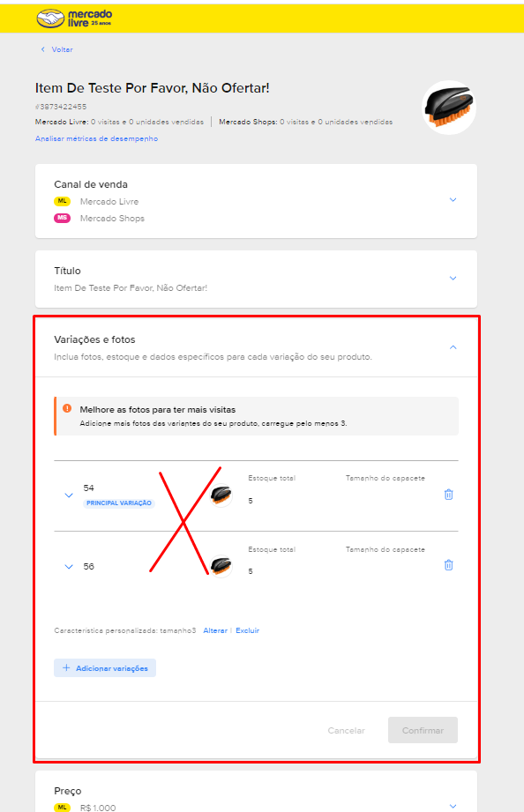The width and height of the screenshot is (524, 812).
Task: Click the MS badge for Mercado Shops
Action: point(63,218)
